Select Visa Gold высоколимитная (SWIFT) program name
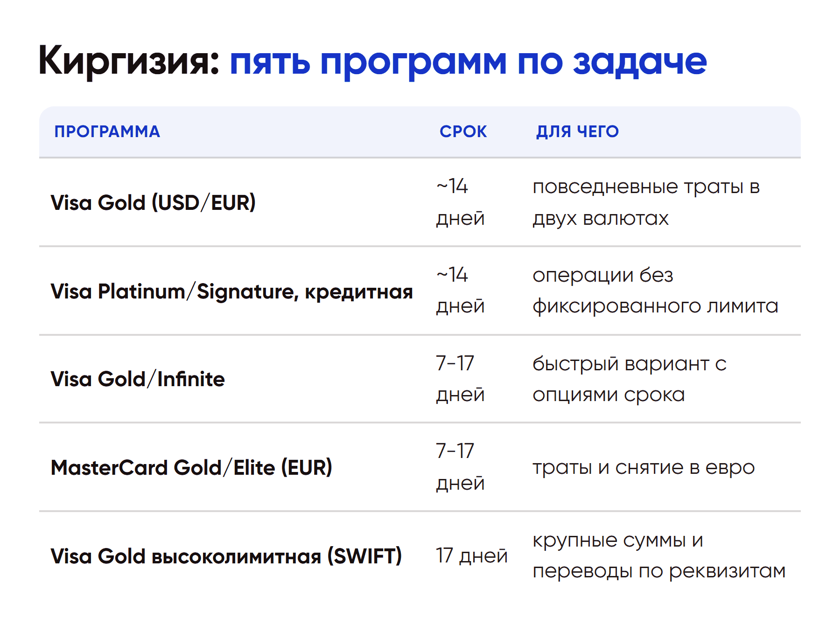 tap(226, 556)
